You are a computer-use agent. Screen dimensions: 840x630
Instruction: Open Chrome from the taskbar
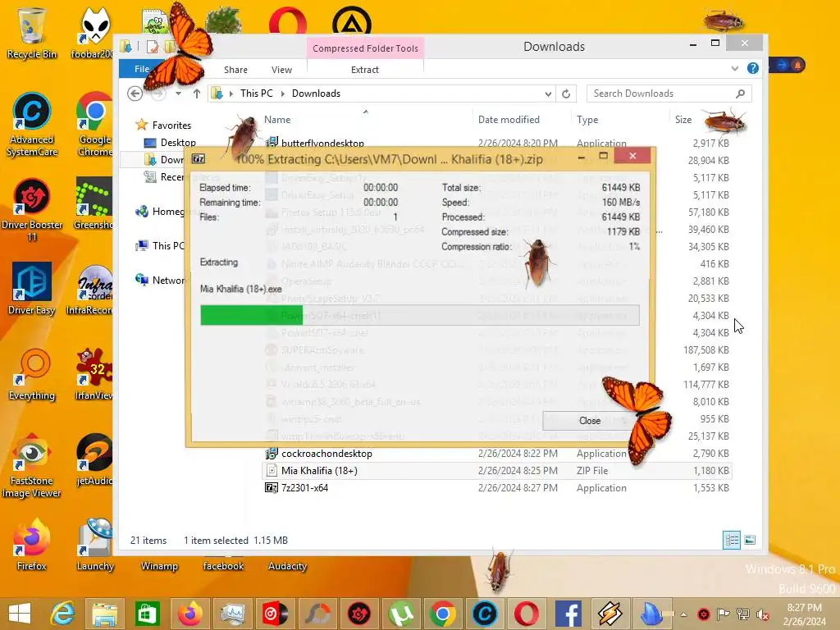click(442, 614)
